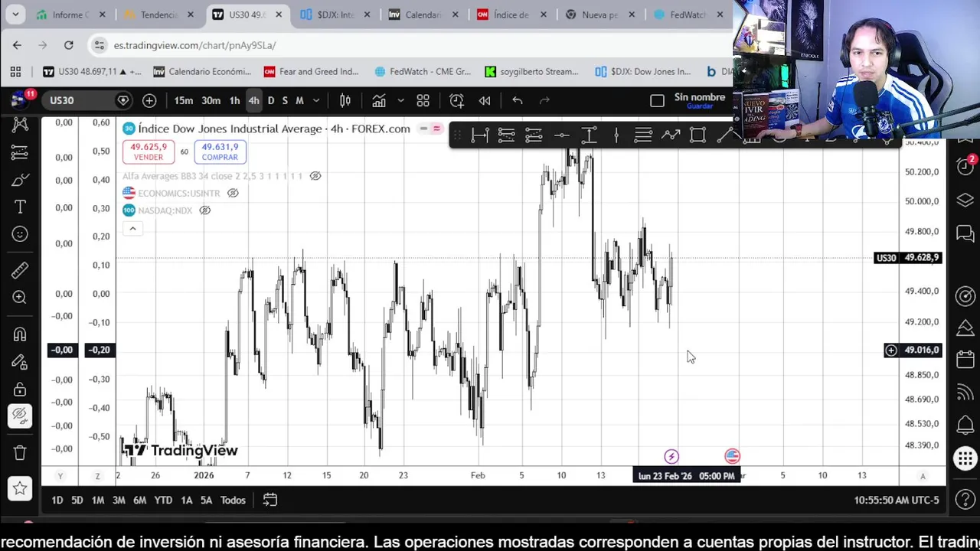This screenshot has height=551, width=980.
Task: Select the rectangle shape tool in floating toolbar
Action: [x=697, y=135]
